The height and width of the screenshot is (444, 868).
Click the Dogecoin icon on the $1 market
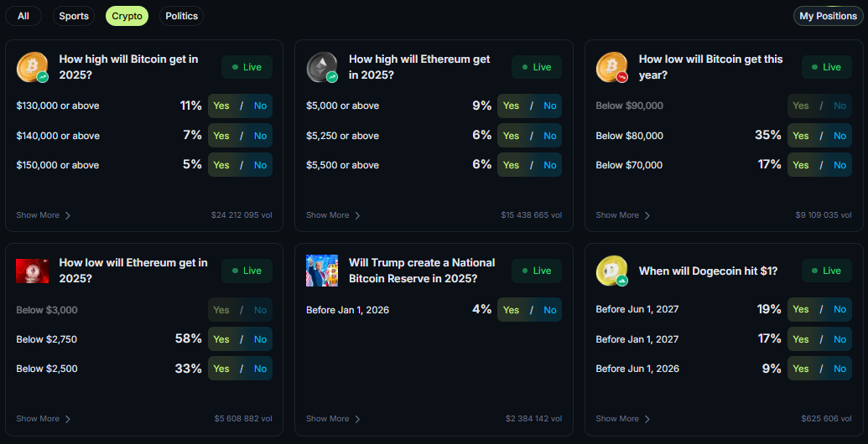[611, 271]
